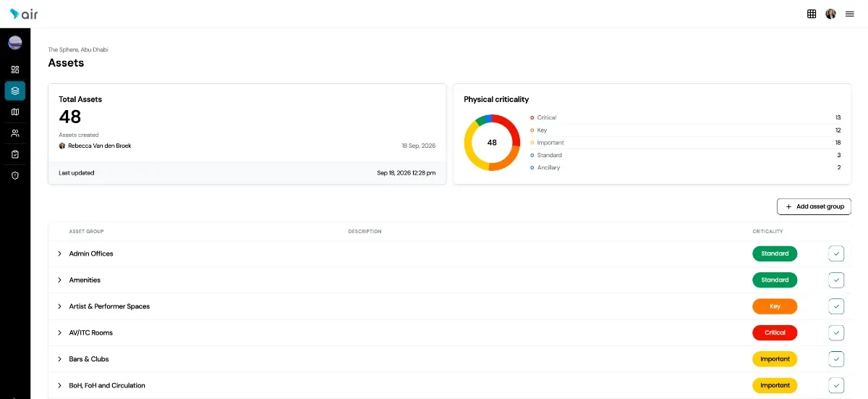The height and width of the screenshot is (399, 868).
Task: Click the Amenities group name
Action: [x=85, y=280]
